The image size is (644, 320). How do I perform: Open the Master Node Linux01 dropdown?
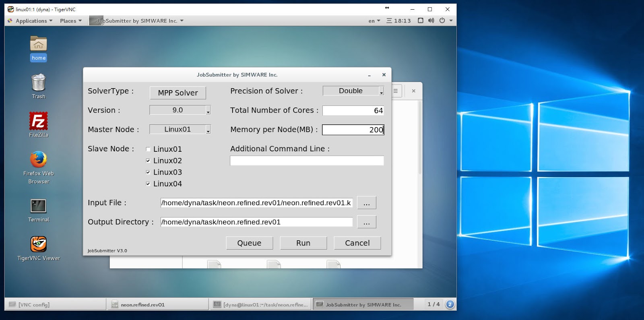180,129
